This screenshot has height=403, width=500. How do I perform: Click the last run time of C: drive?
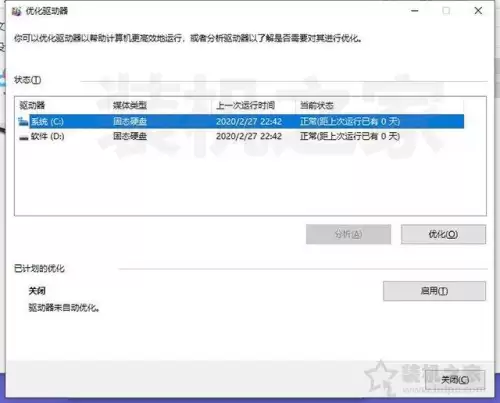(249, 121)
